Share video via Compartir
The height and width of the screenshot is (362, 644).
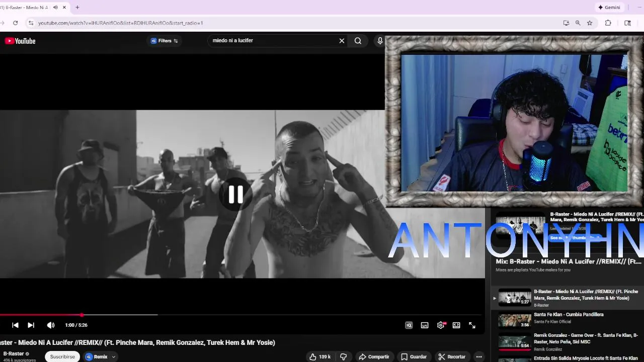coord(374,356)
